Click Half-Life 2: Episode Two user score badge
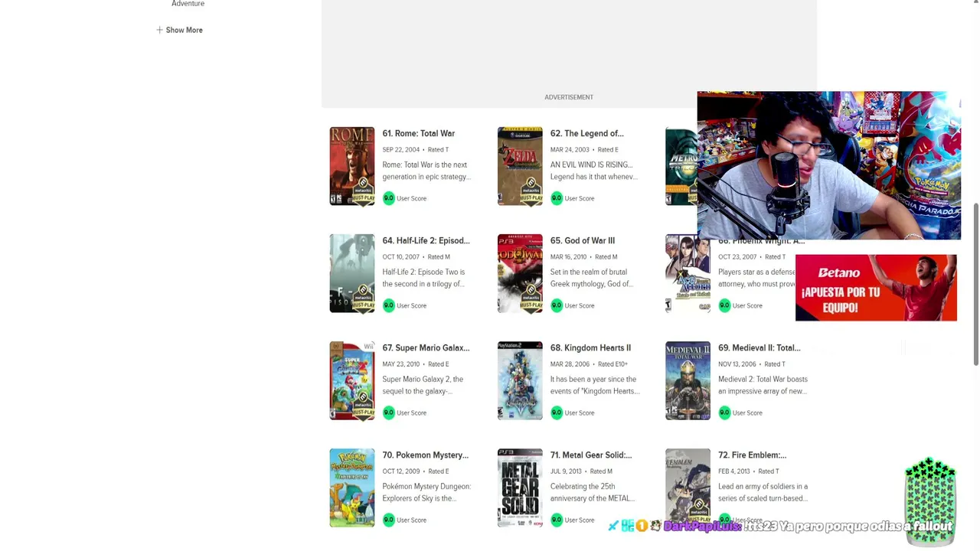980x551 pixels. point(388,305)
